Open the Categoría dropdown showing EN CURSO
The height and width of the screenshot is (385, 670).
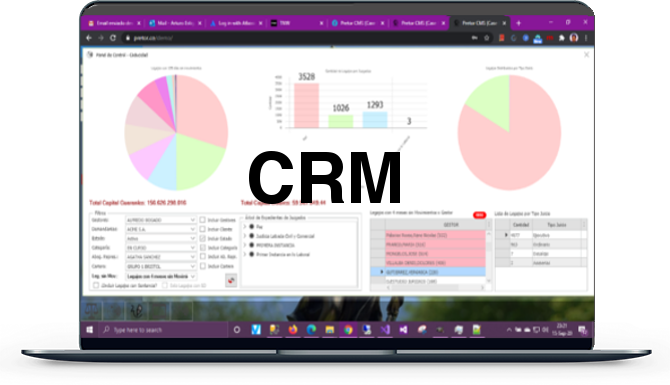click(160, 247)
